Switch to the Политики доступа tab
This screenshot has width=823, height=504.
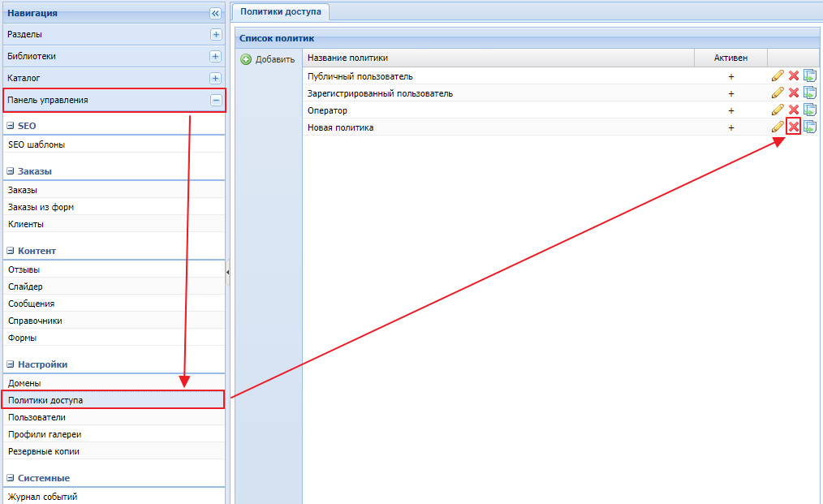pos(280,11)
